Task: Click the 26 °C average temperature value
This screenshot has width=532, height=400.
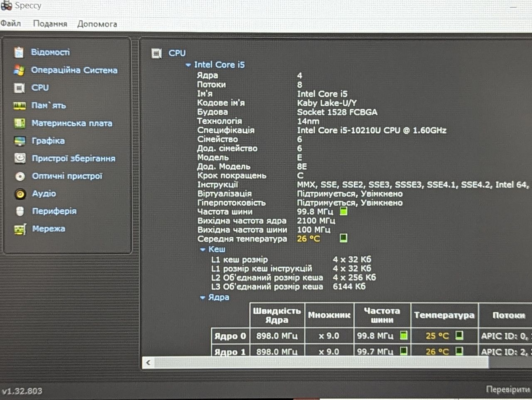Action: tap(308, 239)
